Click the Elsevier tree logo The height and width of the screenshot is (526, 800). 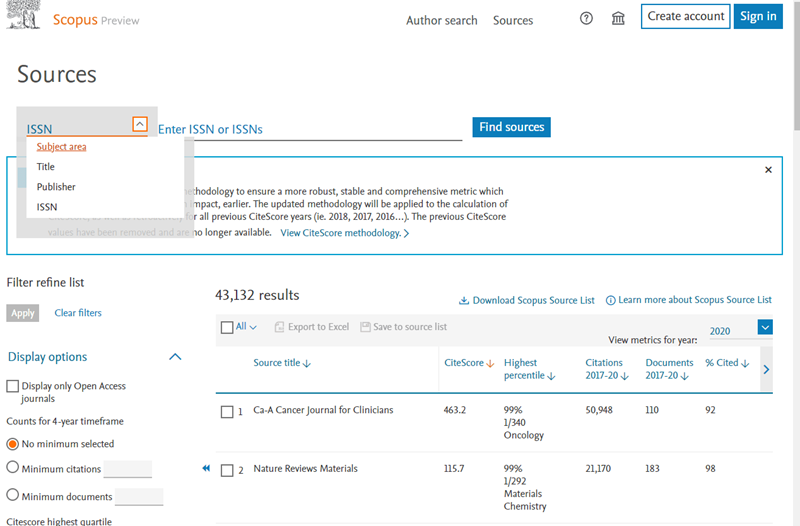[x=23, y=14]
